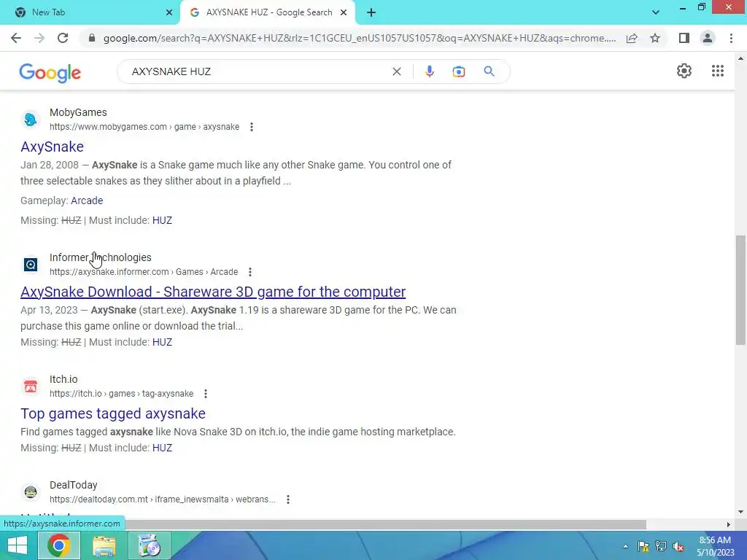
Task: Open the AxySnake MobyGames result
Action: tap(52, 147)
